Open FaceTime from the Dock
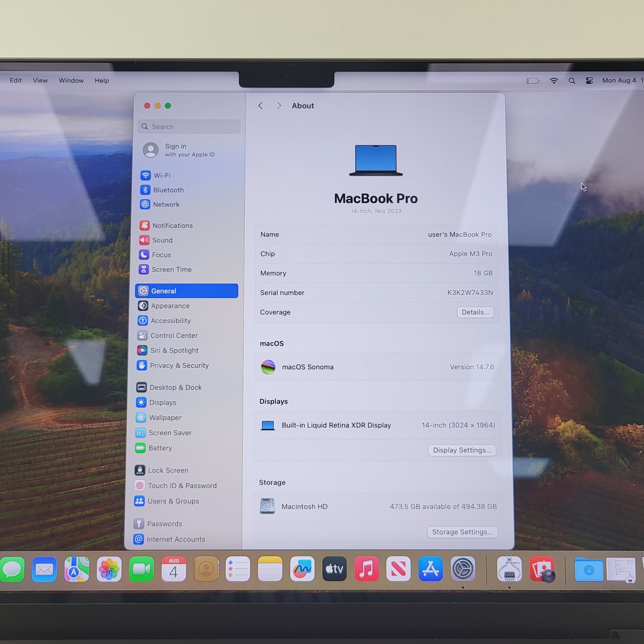Screen dimensions: 644x644 point(142,569)
